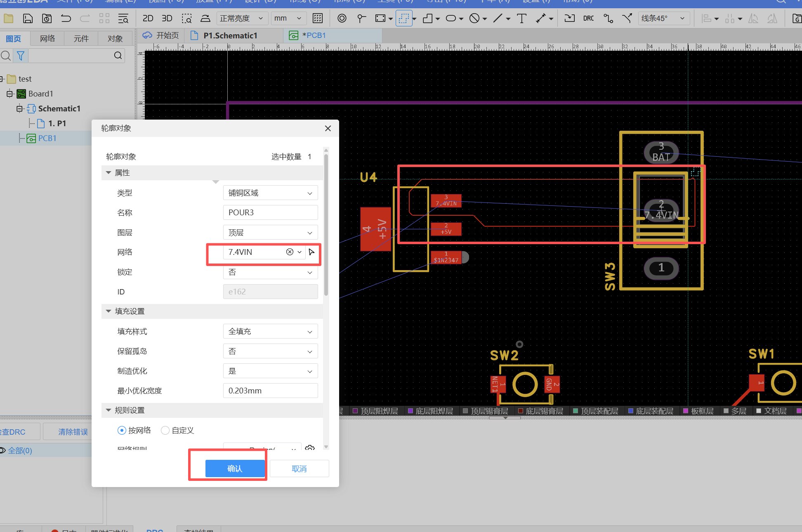Run the DRC check from toolbar
The width and height of the screenshot is (802, 532).
588,19
